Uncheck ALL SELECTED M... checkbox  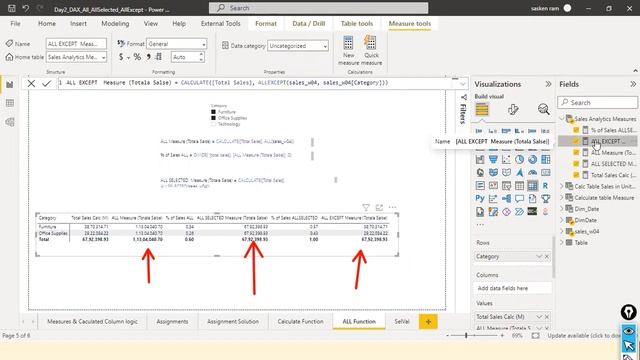click(x=576, y=164)
